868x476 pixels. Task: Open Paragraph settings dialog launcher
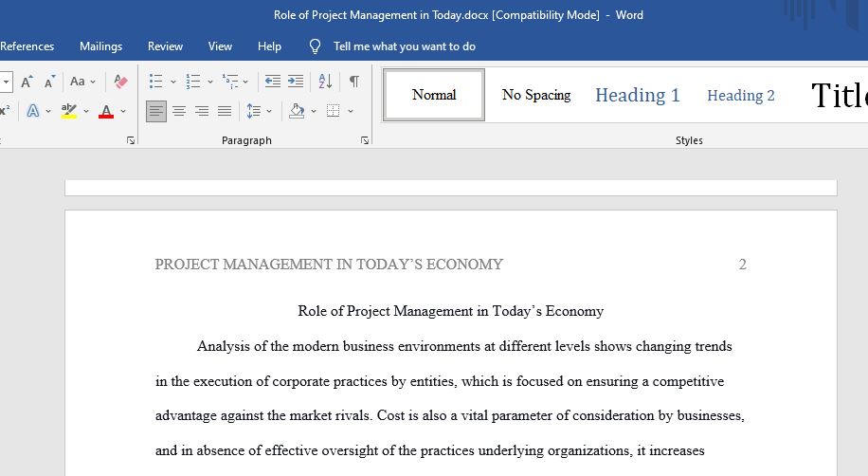(x=365, y=140)
